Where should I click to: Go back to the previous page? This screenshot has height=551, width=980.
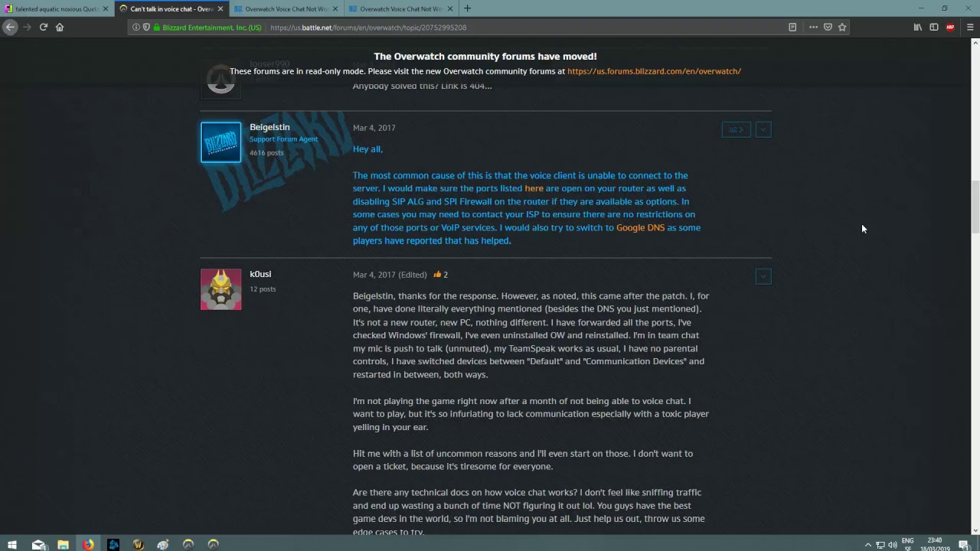pos(10,27)
